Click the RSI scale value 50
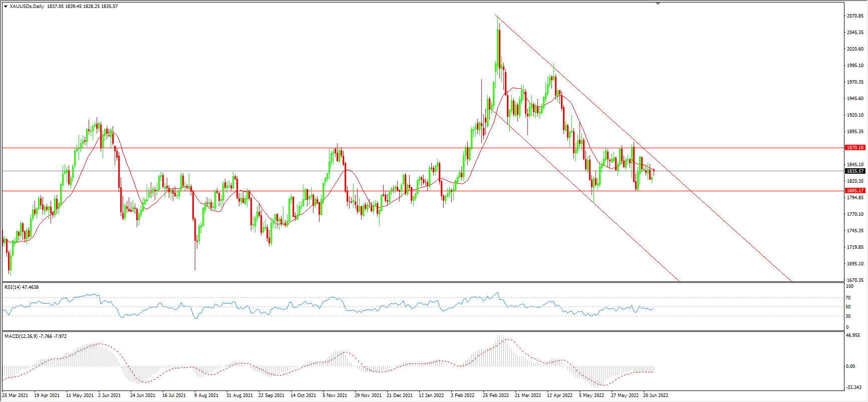Image resolution: width=868 pixels, height=402 pixels. (848, 307)
